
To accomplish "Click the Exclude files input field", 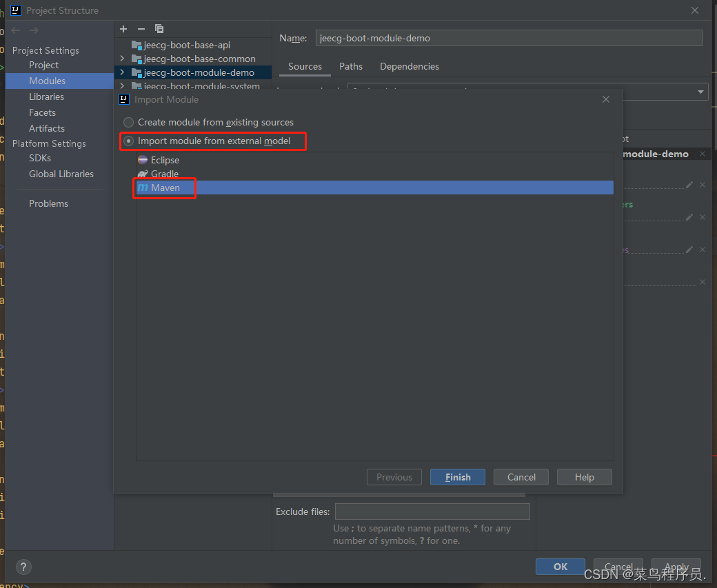I will point(432,511).
